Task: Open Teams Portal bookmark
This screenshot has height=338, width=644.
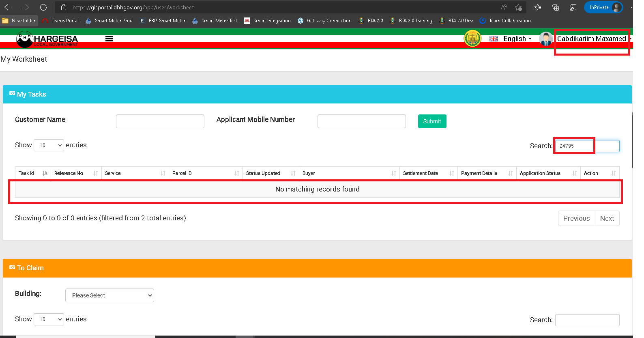Action: click(60, 21)
